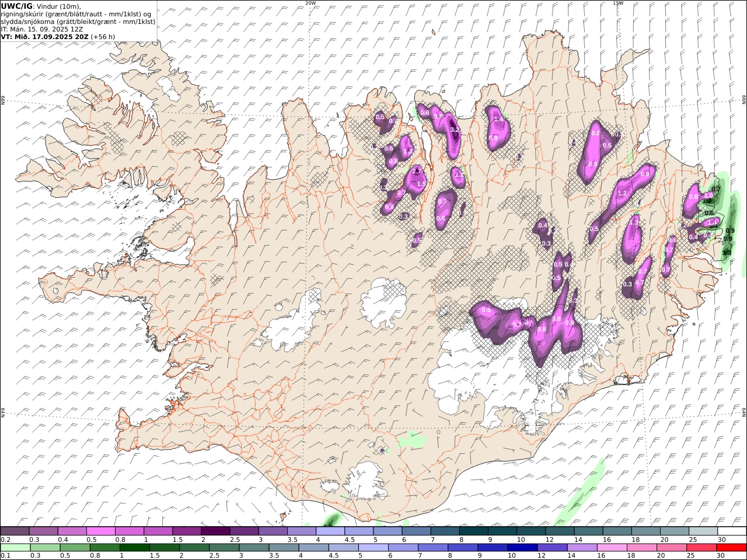Click the '0.1' label under lower legend
Image resolution: width=747 pixels, height=560 pixels.
point(5,555)
